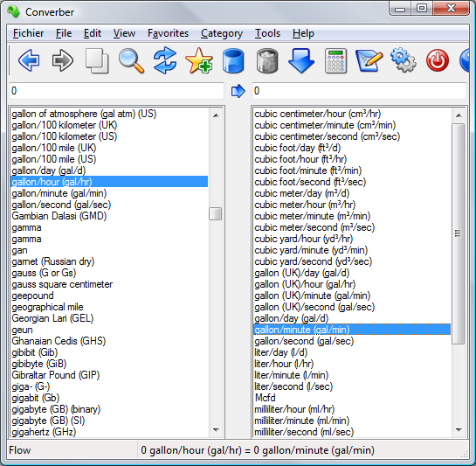Click the gray forward arrow icon
The width and height of the screenshot is (476, 466).
(x=63, y=60)
